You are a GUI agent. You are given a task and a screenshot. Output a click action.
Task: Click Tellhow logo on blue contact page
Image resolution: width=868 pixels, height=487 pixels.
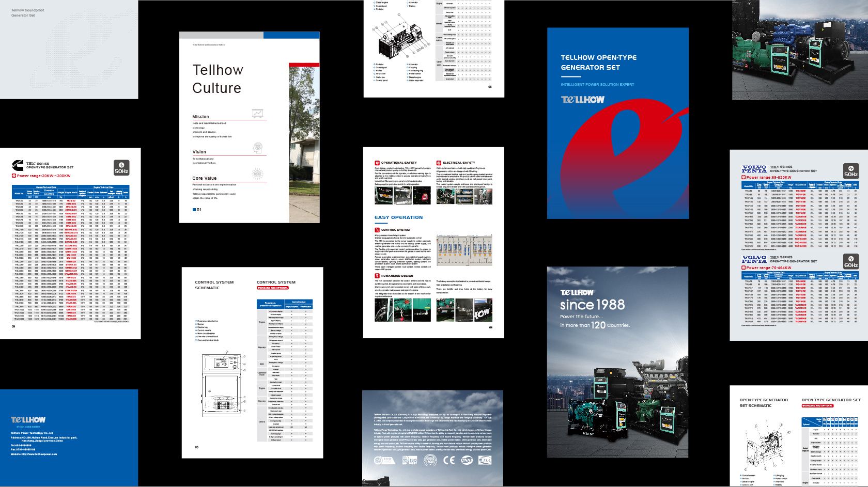[x=28, y=420]
